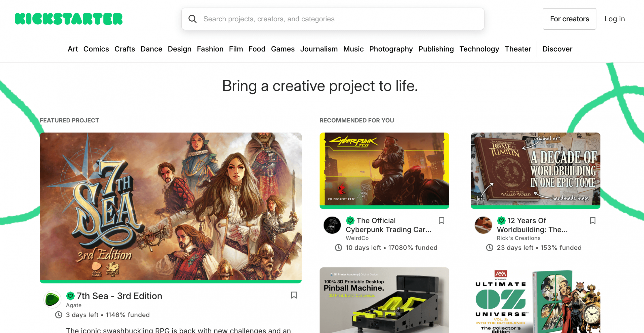Click '3 days left • 1146% funded' text
This screenshot has width=644, height=333.
pyautogui.click(x=108, y=315)
